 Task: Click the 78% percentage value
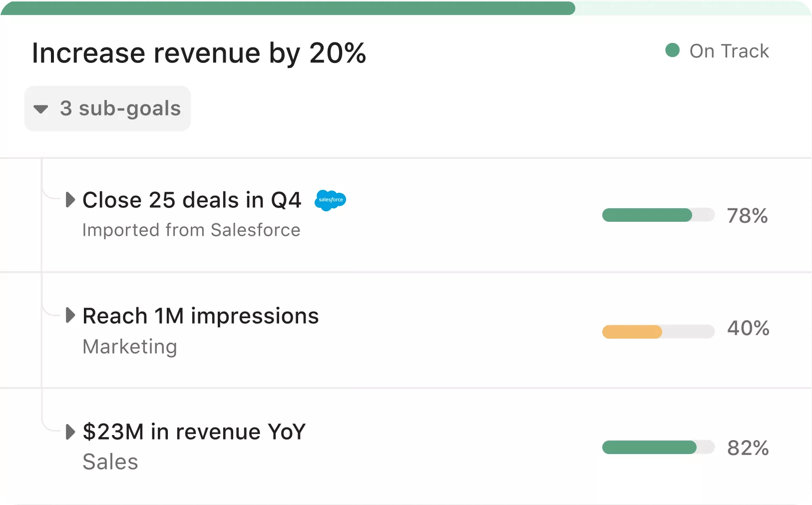(747, 215)
